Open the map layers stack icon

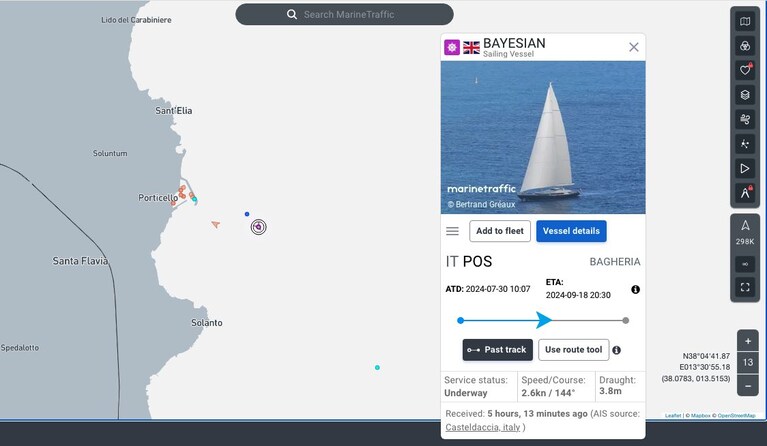pos(745,95)
